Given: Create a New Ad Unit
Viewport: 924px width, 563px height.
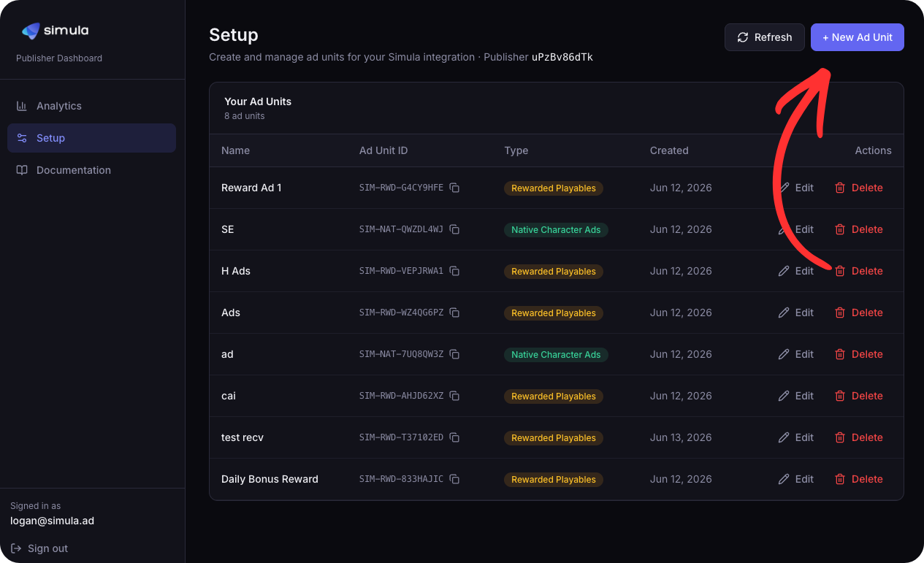Looking at the screenshot, I should click(x=858, y=37).
